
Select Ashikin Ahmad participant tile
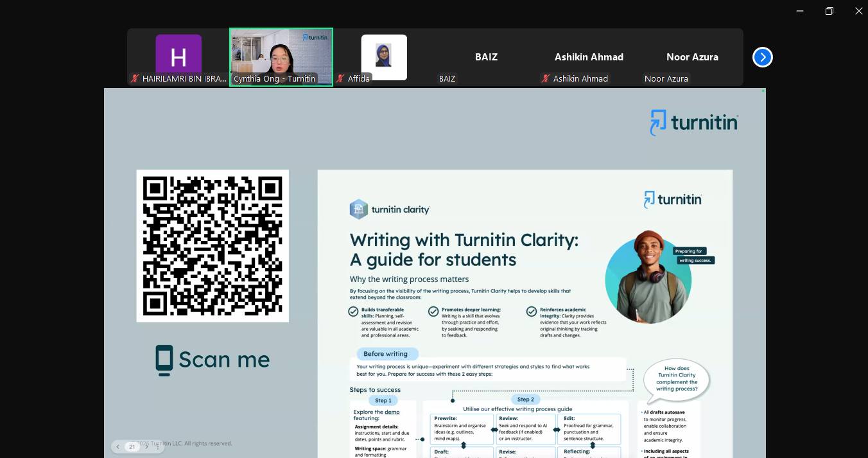589,57
